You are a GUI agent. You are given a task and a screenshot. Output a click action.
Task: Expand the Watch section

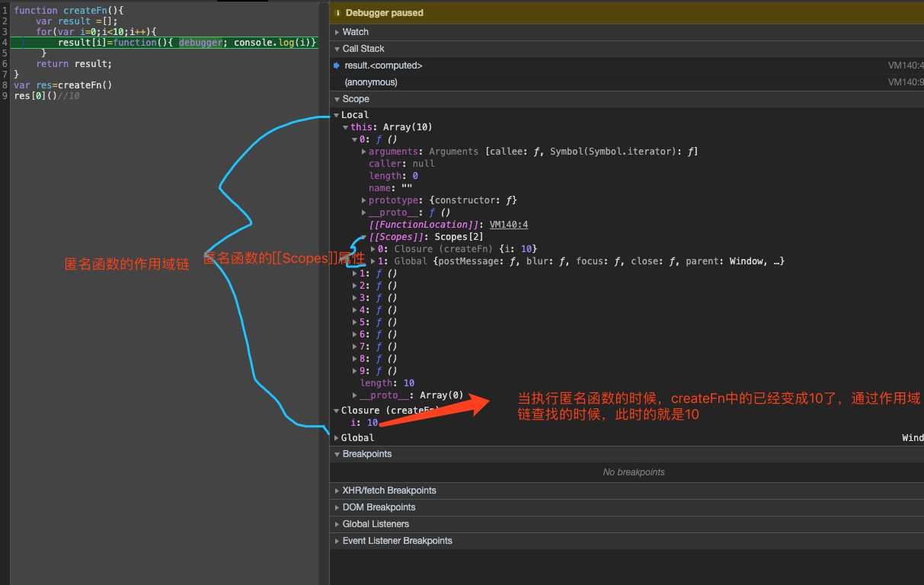[x=355, y=32]
